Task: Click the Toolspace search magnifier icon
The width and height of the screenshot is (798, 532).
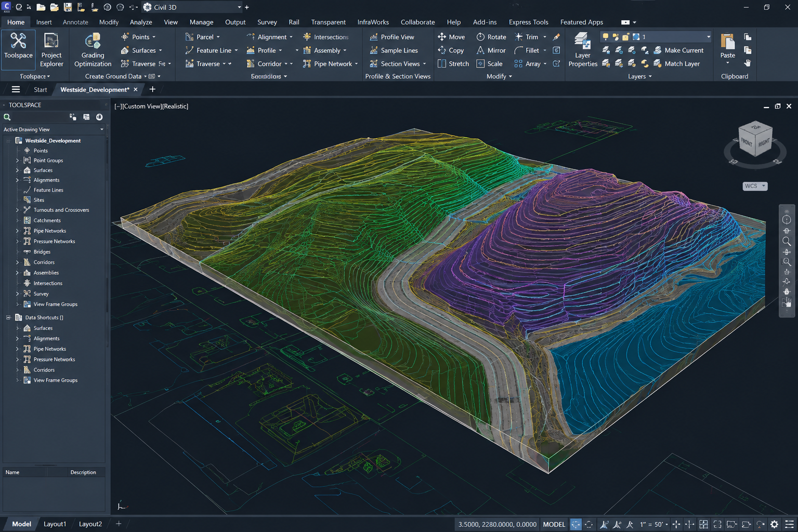Action: click(x=7, y=117)
